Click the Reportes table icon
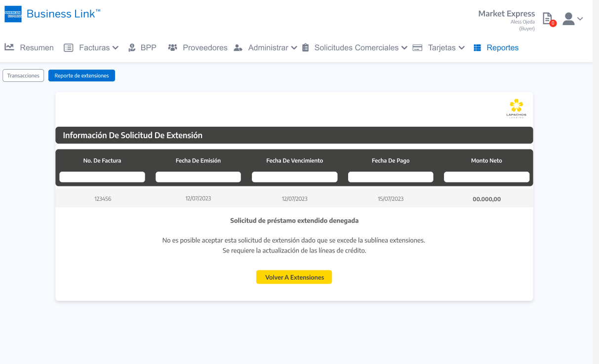The width and height of the screenshot is (599, 364). coord(477,48)
